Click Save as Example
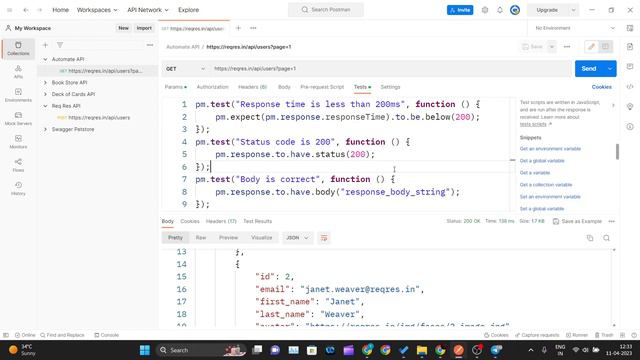 [x=578, y=221]
